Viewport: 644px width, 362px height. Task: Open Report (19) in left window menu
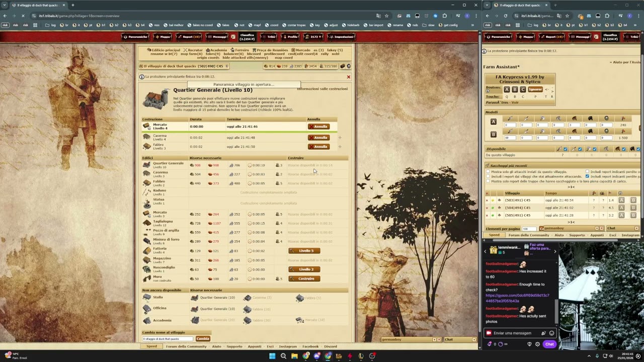pos(189,37)
